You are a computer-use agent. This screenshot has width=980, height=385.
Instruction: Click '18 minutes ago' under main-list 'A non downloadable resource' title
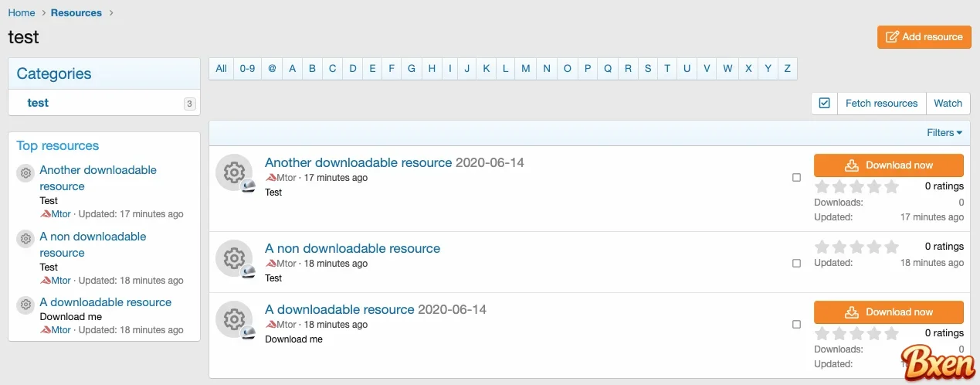(336, 264)
